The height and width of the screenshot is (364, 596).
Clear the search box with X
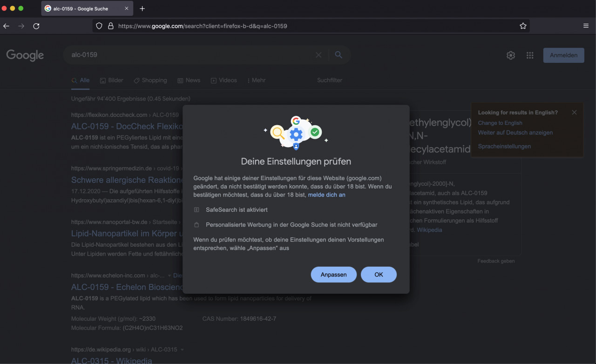coord(318,55)
